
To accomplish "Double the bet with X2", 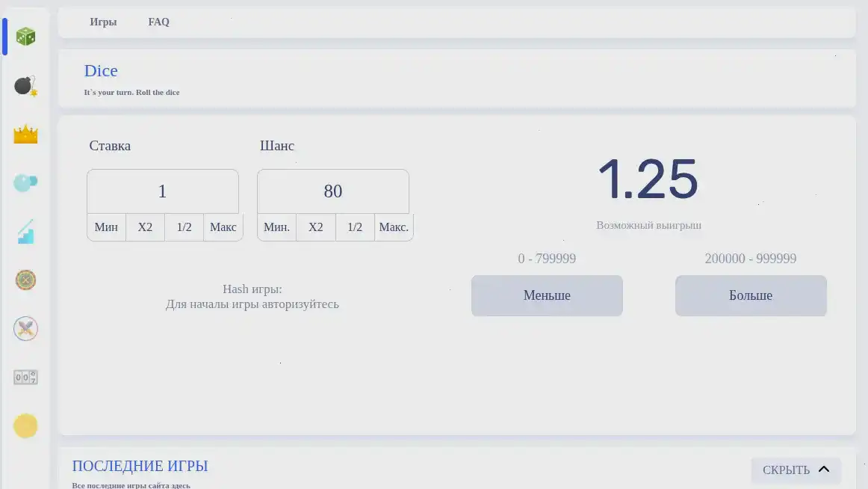I will tap(145, 227).
